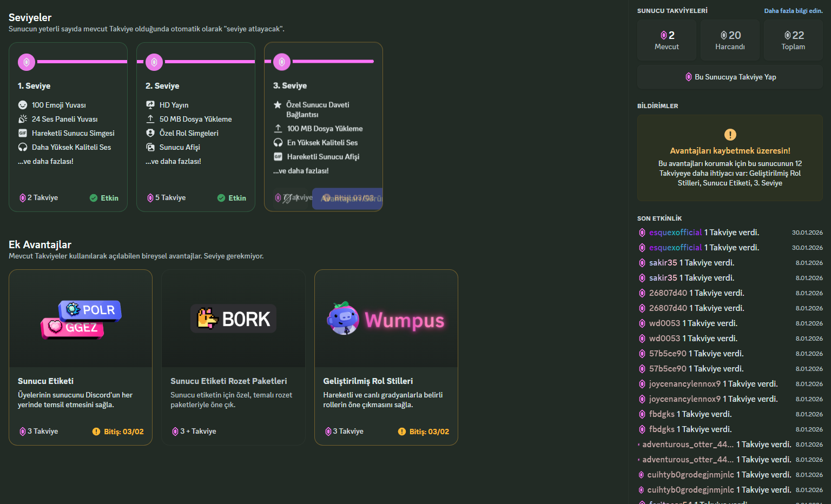Click the Seviyeler section heading

[30, 17]
